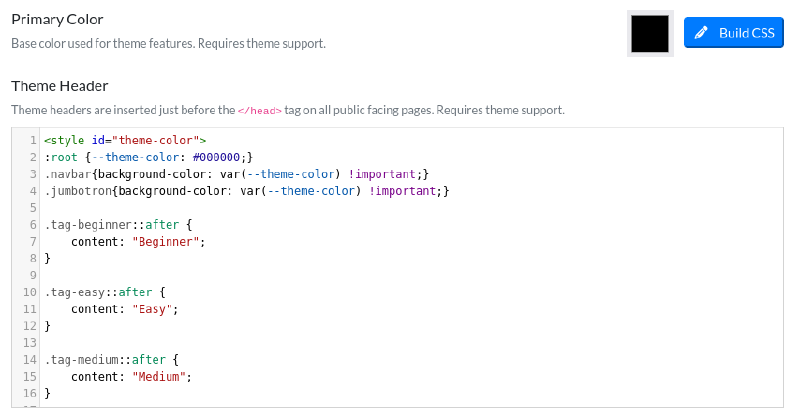Click the closing brace on line 8
Screen dimensions: 800x419
(47, 259)
